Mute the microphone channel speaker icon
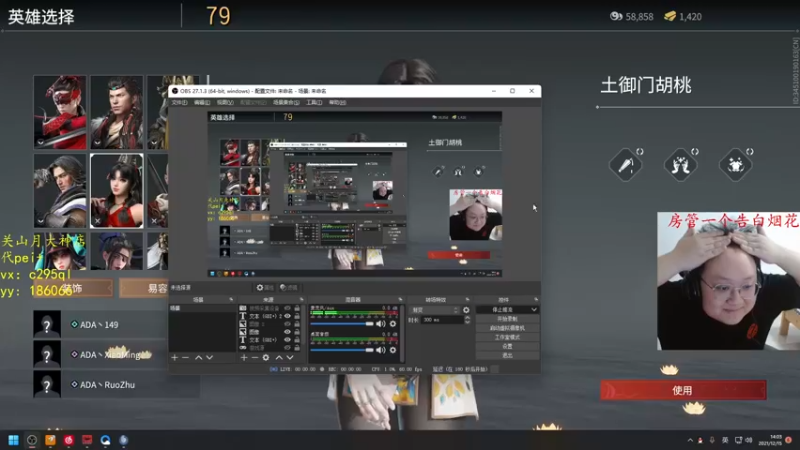Screen dimensions: 800x450 point(381,323)
